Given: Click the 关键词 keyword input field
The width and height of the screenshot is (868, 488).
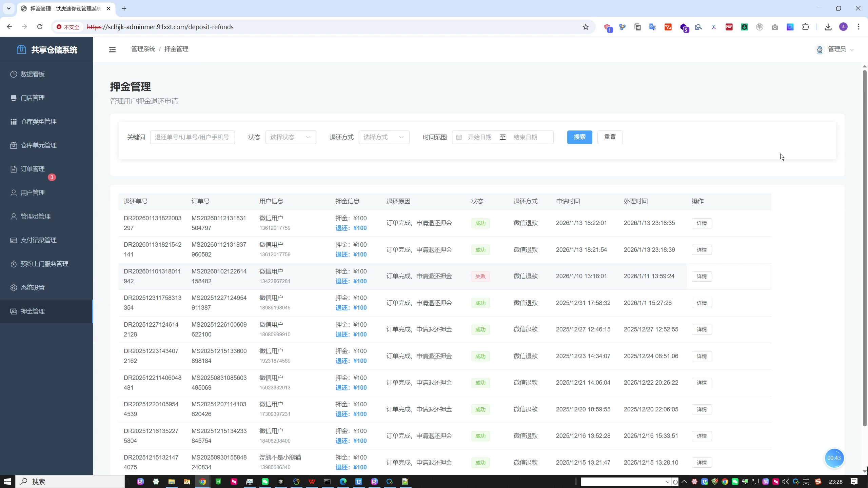Looking at the screenshot, I should 192,137.
